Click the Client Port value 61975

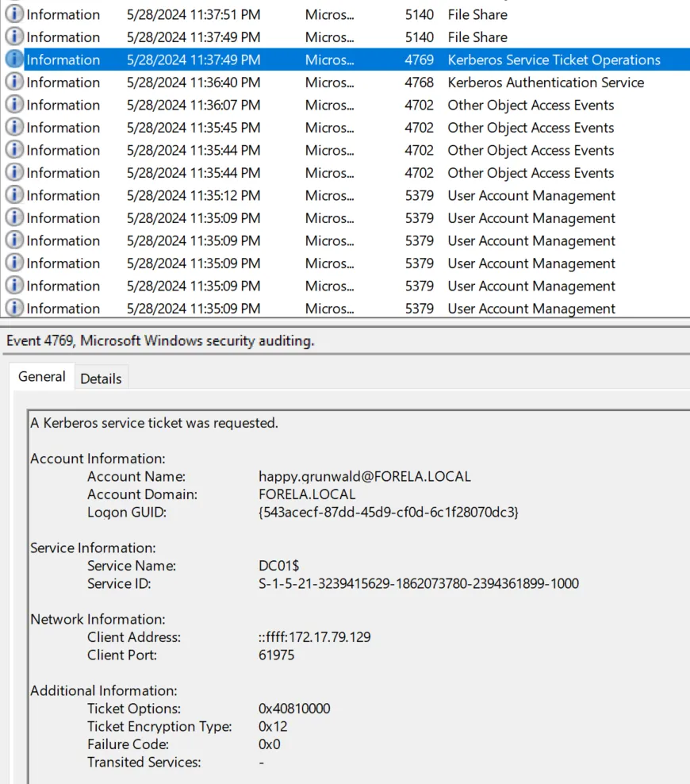[x=276, y=655]
